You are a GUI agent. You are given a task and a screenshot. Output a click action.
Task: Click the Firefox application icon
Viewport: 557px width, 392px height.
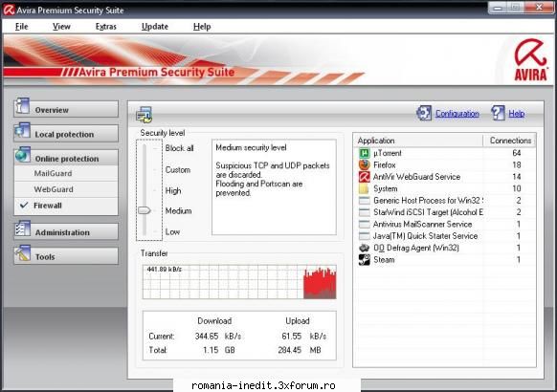[364, 165]
